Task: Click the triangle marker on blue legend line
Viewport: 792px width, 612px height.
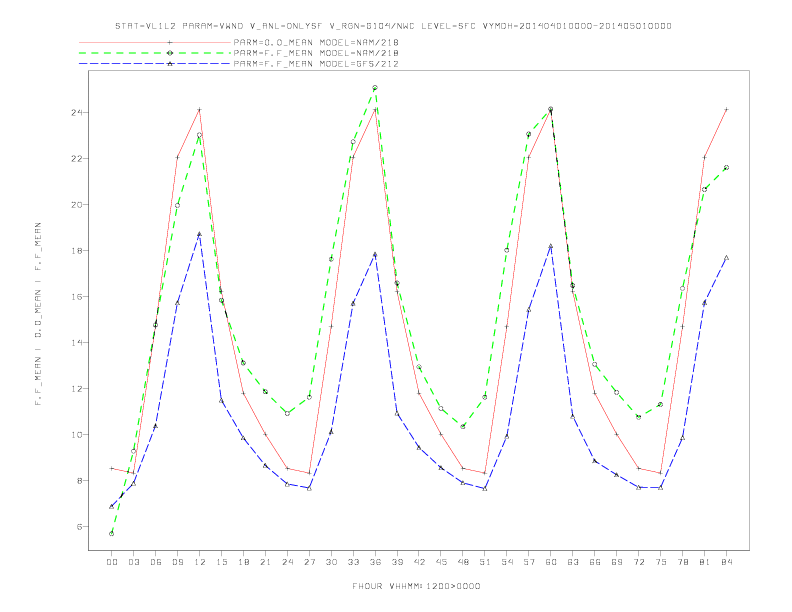Action: click(x=170, y=64)
